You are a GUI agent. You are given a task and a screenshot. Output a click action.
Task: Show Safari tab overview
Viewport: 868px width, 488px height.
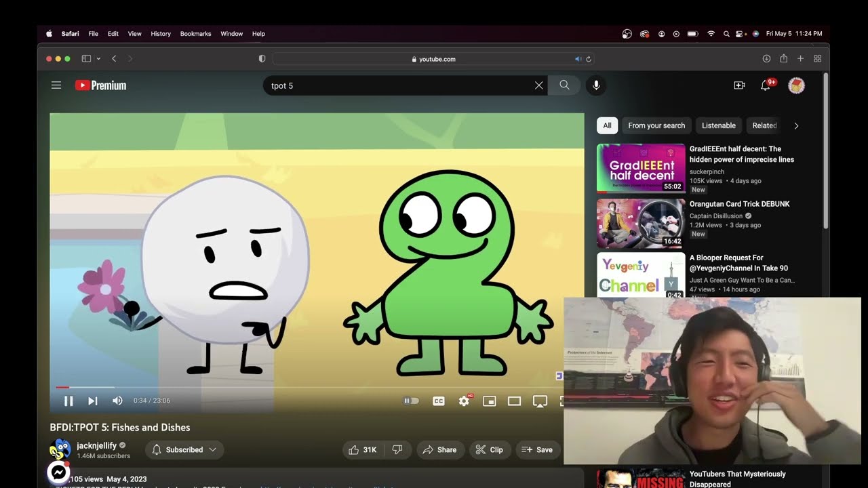tap(817, 59)
